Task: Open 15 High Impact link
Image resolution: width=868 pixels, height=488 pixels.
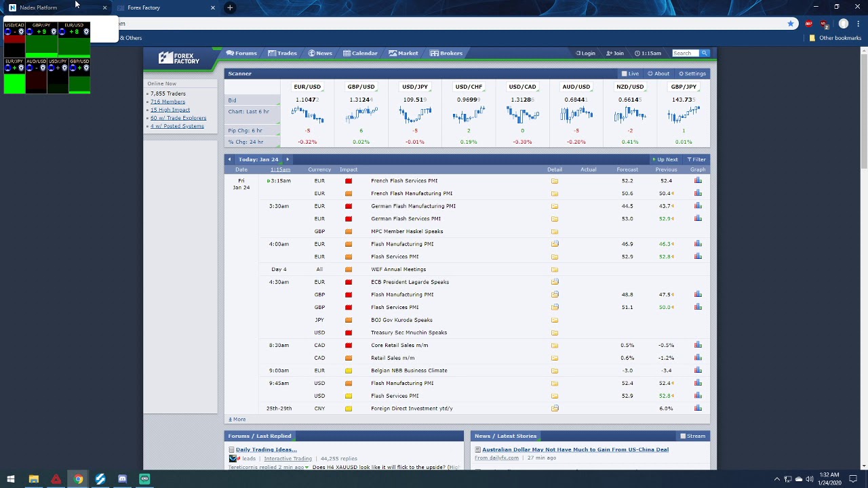Action: [x=170, y=110]
